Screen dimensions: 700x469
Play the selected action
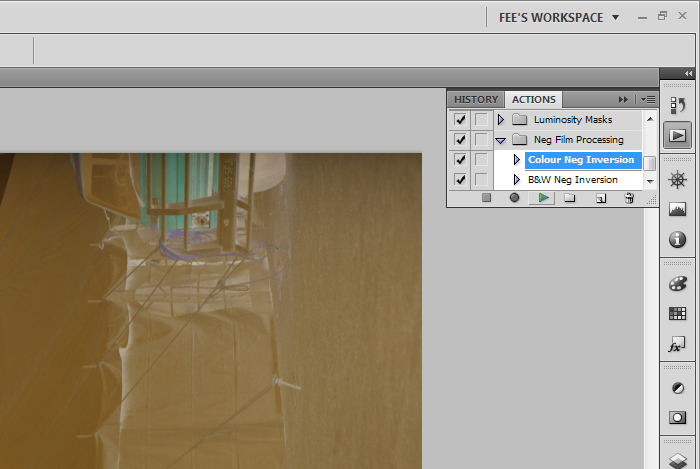(542, 198)
